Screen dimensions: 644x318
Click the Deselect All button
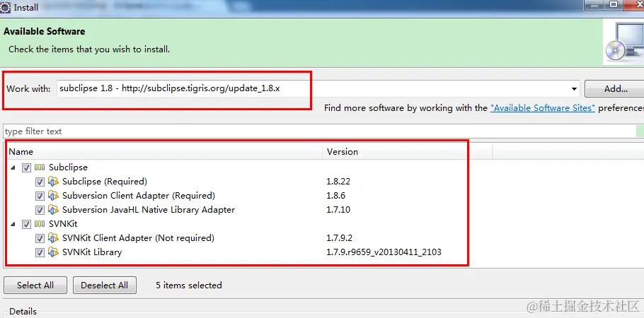[x=104, y=285]
